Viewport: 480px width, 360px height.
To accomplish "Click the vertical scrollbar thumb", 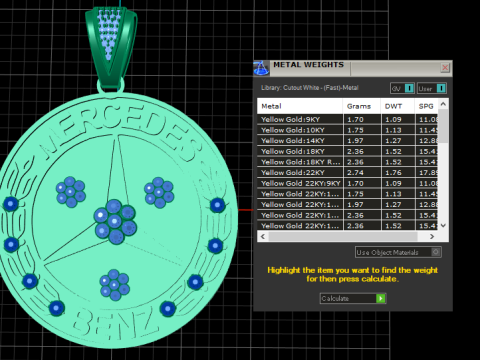I will coord(443,126).
